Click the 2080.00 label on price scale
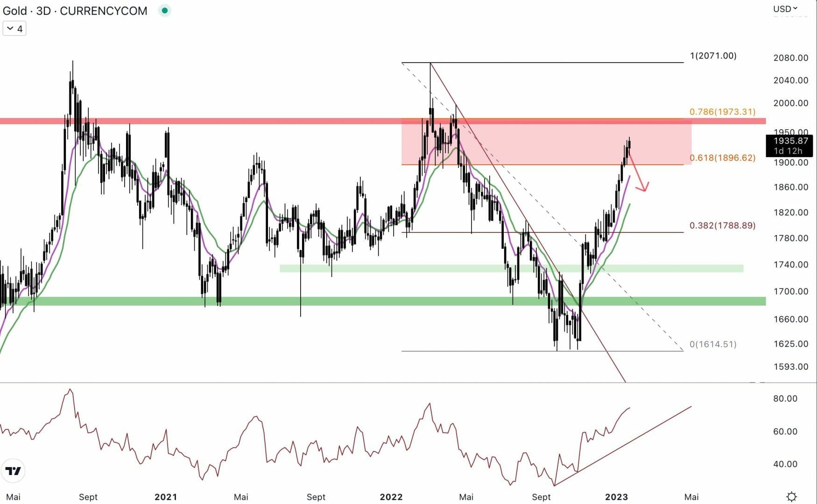 (x=790, y=58)
